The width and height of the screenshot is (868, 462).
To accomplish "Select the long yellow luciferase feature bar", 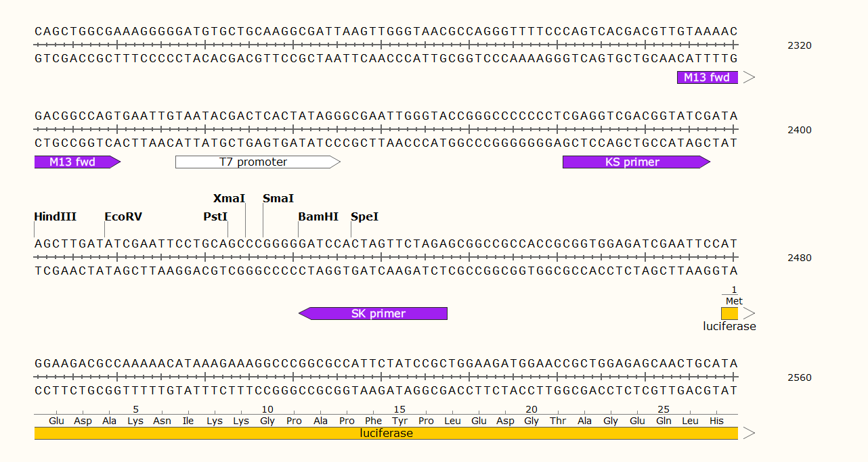I will (386, 434).
